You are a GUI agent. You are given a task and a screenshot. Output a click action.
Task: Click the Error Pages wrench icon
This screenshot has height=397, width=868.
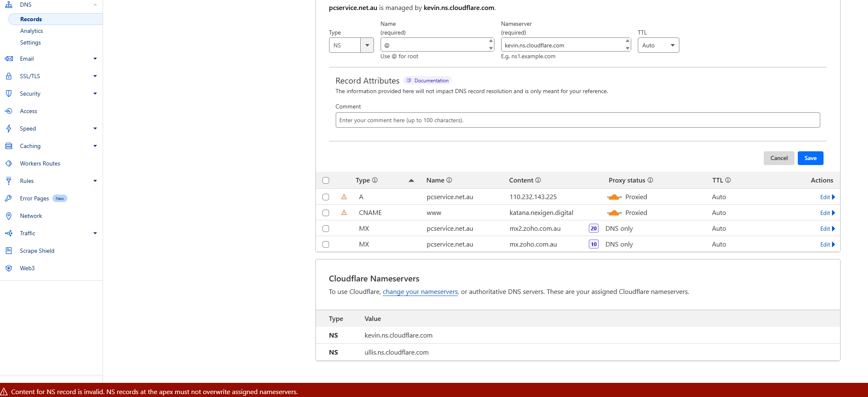coord(9,198)
